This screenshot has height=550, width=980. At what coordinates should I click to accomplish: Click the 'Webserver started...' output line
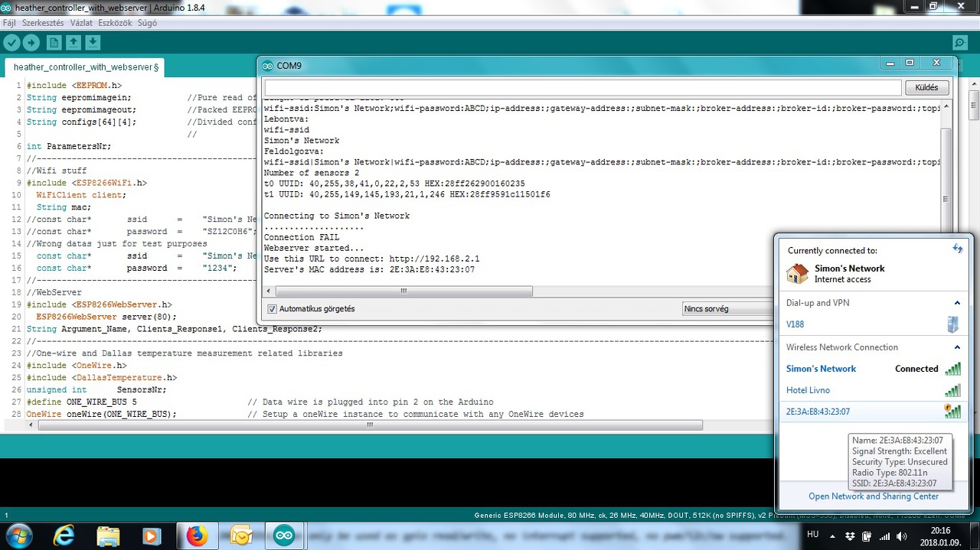point(314,248)
